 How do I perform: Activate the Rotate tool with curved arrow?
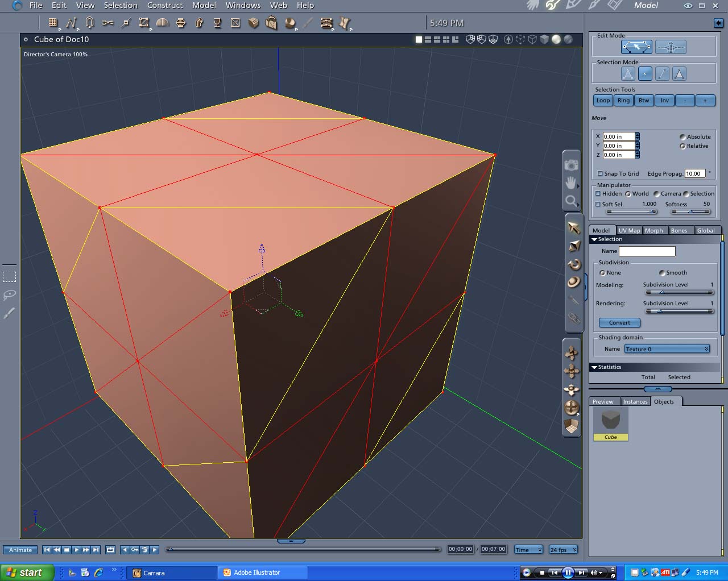click(x=574, y=264)
